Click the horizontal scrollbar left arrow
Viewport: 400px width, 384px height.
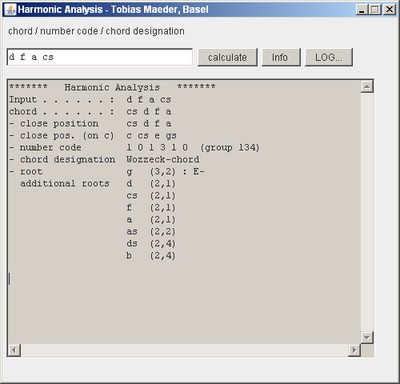click(x=14, y=350)
